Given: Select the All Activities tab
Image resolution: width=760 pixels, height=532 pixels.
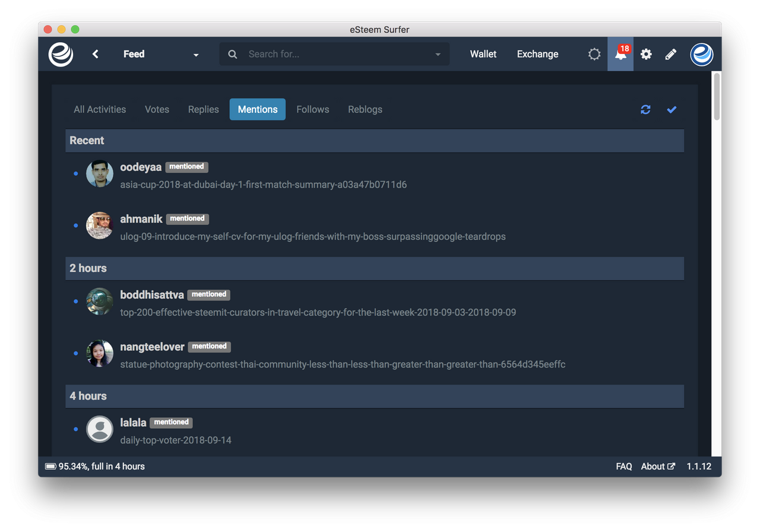Looking at the screenshot, I should (100, 109).
